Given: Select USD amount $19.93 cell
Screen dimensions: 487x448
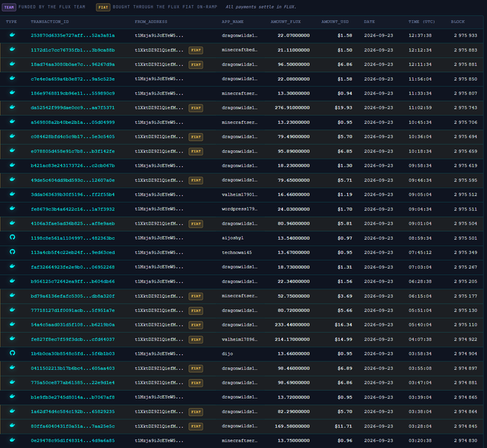Looking at the screenshot, I should point(343,108).
